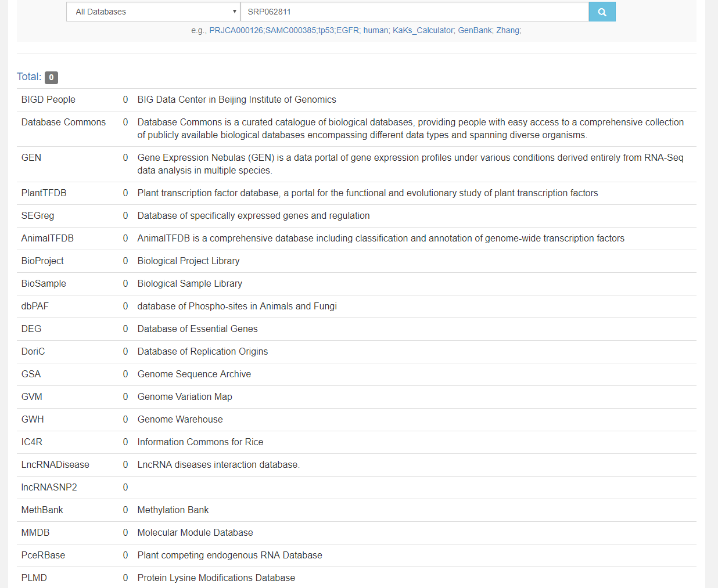Image resolution: width=718 pixels, height=588 pixels.
Task: Try example link KaKs_Calculator
Action: tap(423, 30)
